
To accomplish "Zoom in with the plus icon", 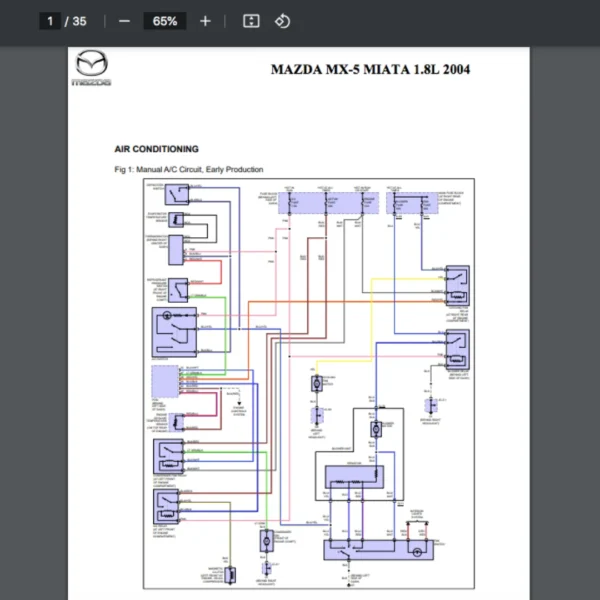I will coord(205,21).
